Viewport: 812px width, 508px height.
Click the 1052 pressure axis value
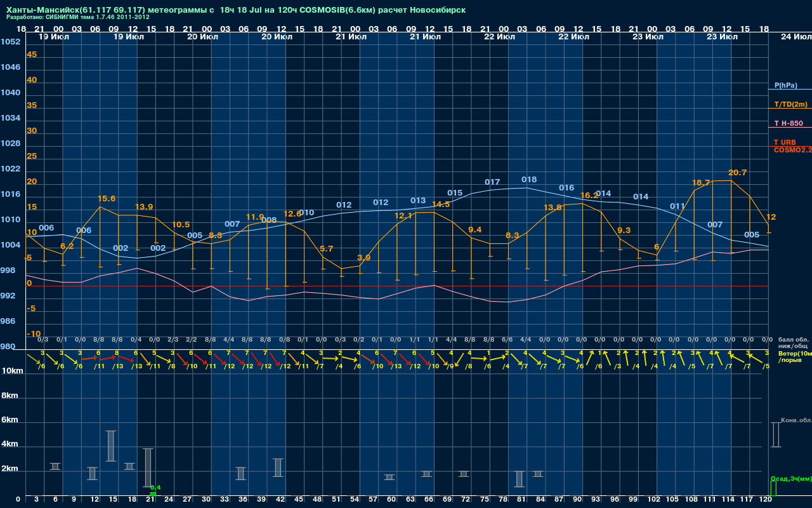(x=10, y=42)
